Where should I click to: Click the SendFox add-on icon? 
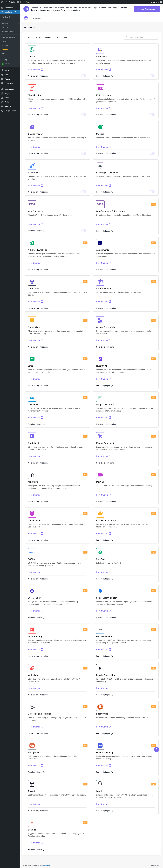pos(32,823)
